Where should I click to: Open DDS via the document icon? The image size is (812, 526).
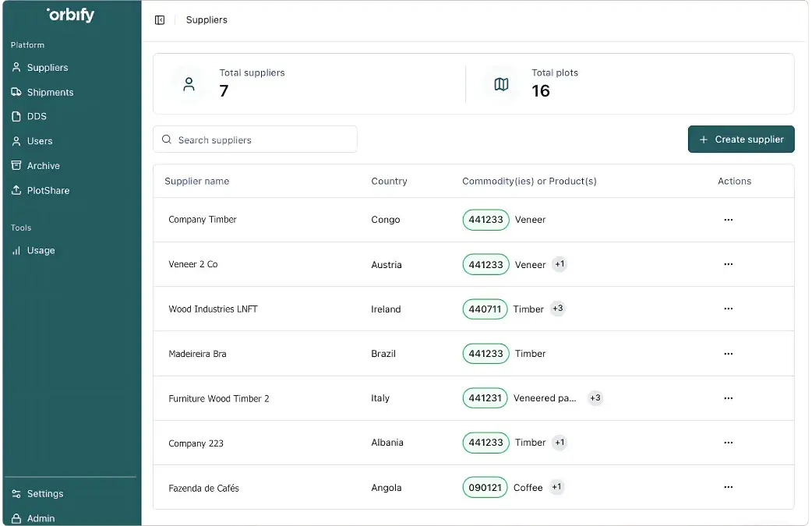click(16, 116)
